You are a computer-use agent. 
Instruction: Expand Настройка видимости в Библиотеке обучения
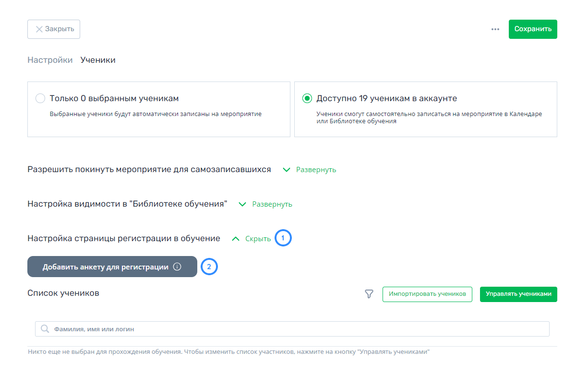pyautogui.click(x=266, y=204)
